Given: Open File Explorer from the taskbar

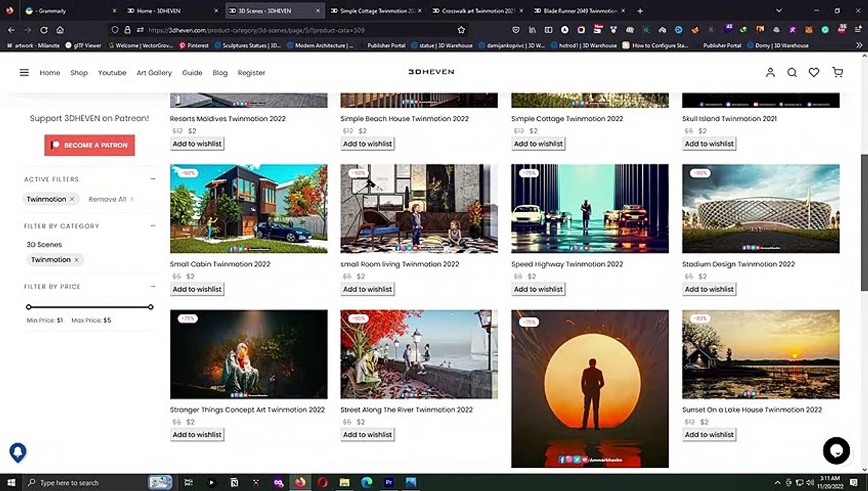Looking at the screenshot, I should coord(345,483).
